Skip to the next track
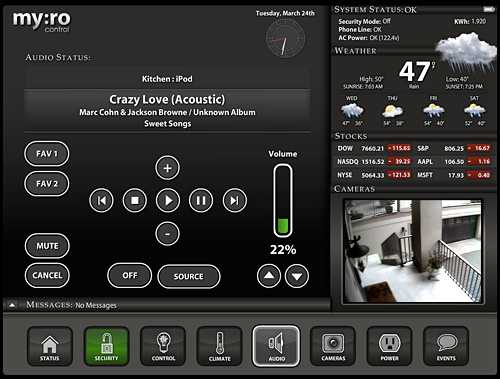Viewport: 500px width, 379px height. [235, 200]
